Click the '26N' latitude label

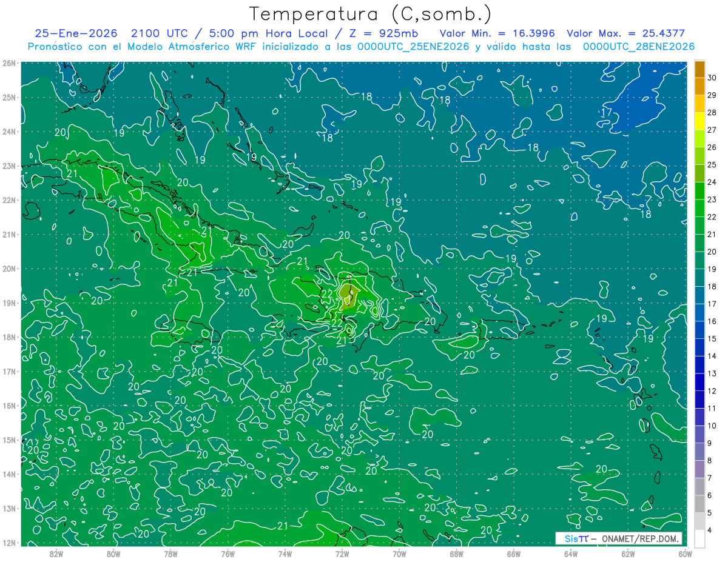click(8, 63)
